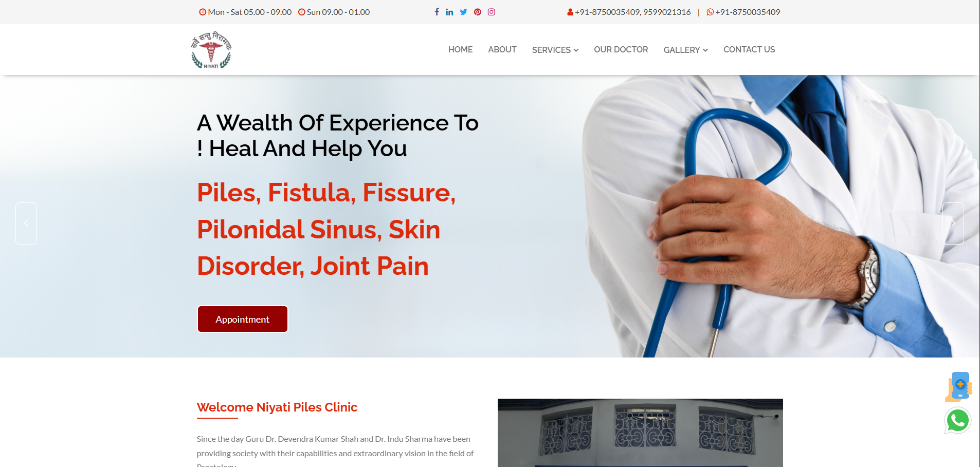This screenshot has width=980, height=467.
Task: Open the About page
Action: (x=502, y=49)
